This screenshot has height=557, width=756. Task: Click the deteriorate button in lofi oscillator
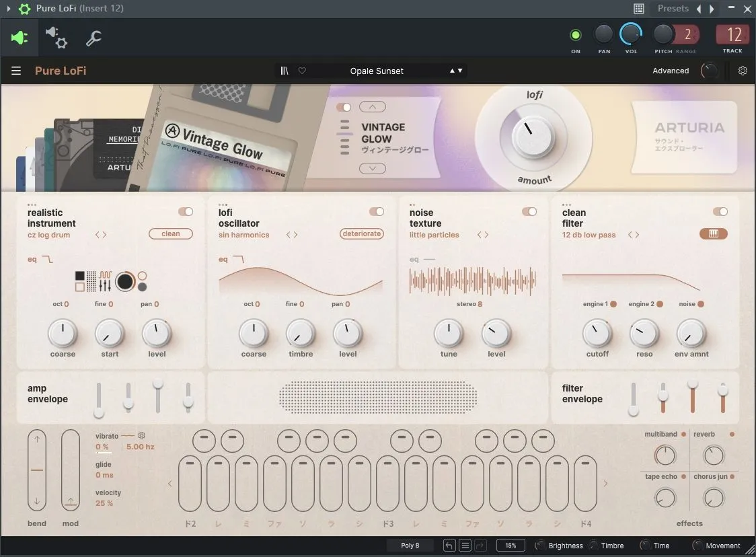click(362, 234)
